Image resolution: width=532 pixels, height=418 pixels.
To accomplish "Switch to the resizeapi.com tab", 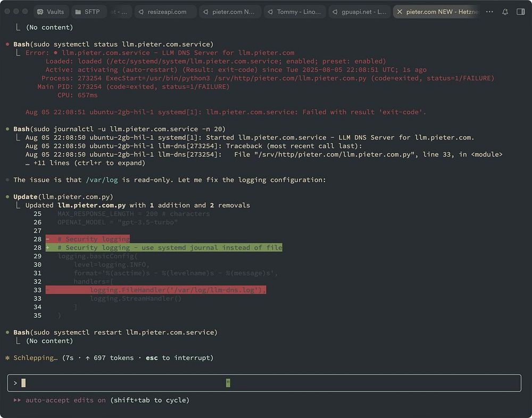I will (164, 12).
